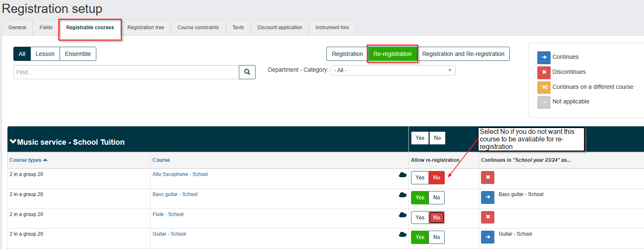Click into the Find search field
The height and width of the screenshot is (249, 644).
[126, 72]
